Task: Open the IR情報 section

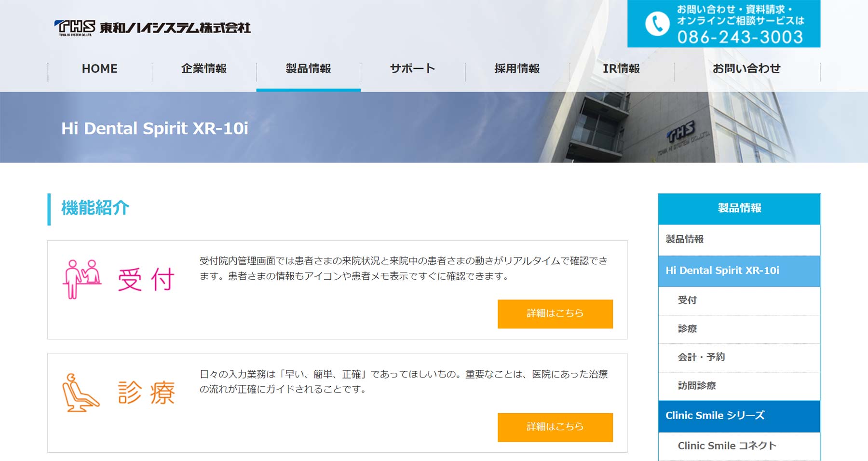Action: [x=622, y=68]
